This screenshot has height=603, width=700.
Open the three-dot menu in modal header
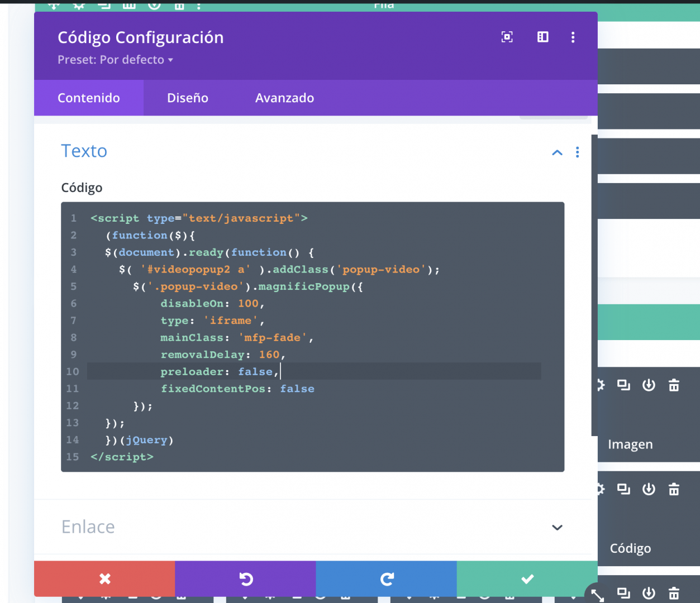[573, 37]
